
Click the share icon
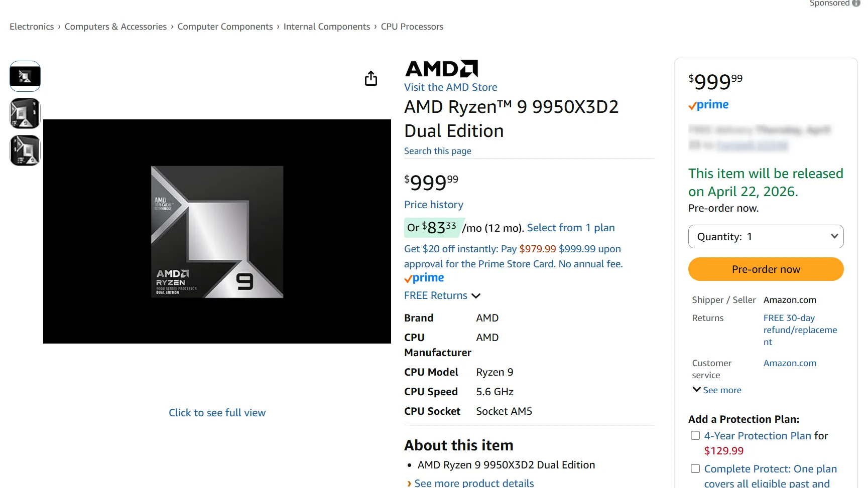point(370,78)
